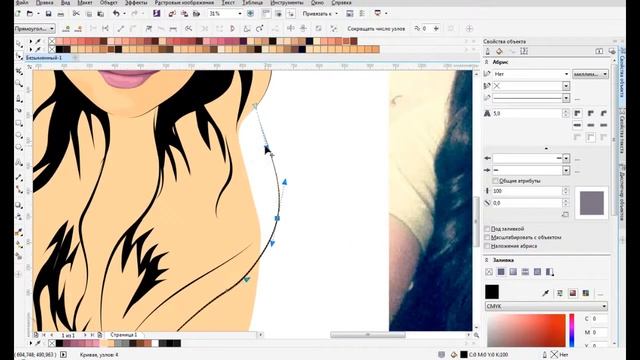Collapse the Заливка section
Image resolution: width=640 pixels, height=360 pixels.
[487, 260]
